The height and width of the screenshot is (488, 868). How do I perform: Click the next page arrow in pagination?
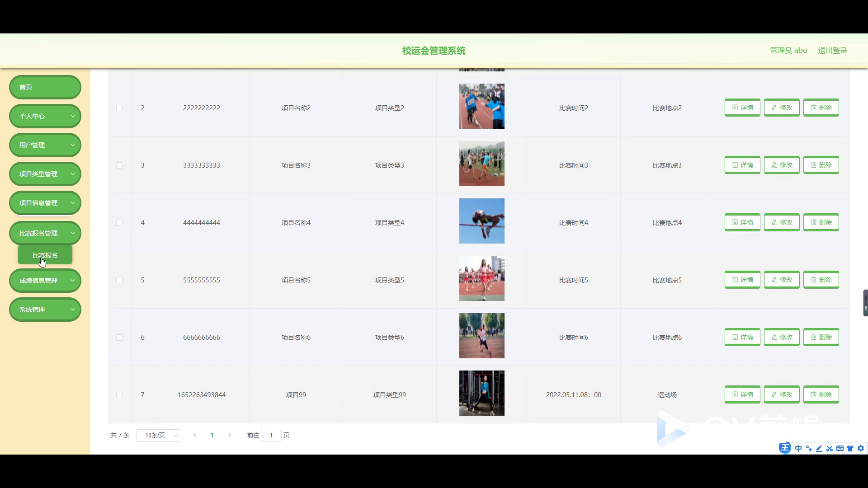point(230,435)
